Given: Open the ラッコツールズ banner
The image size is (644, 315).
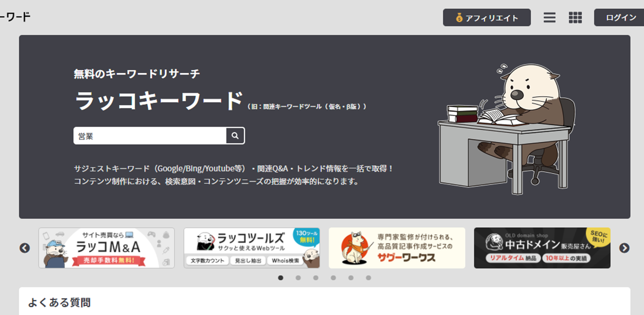Looking at the screenshot, I should coord(252,248).
